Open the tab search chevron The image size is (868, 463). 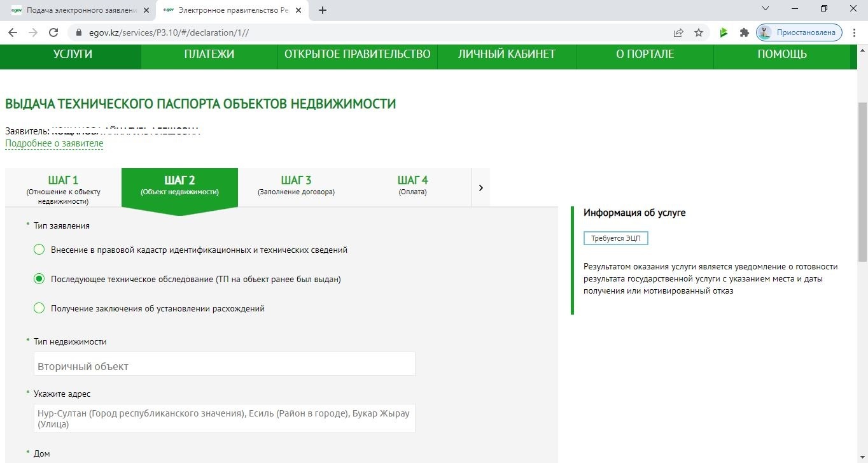[x=766, y=9]
